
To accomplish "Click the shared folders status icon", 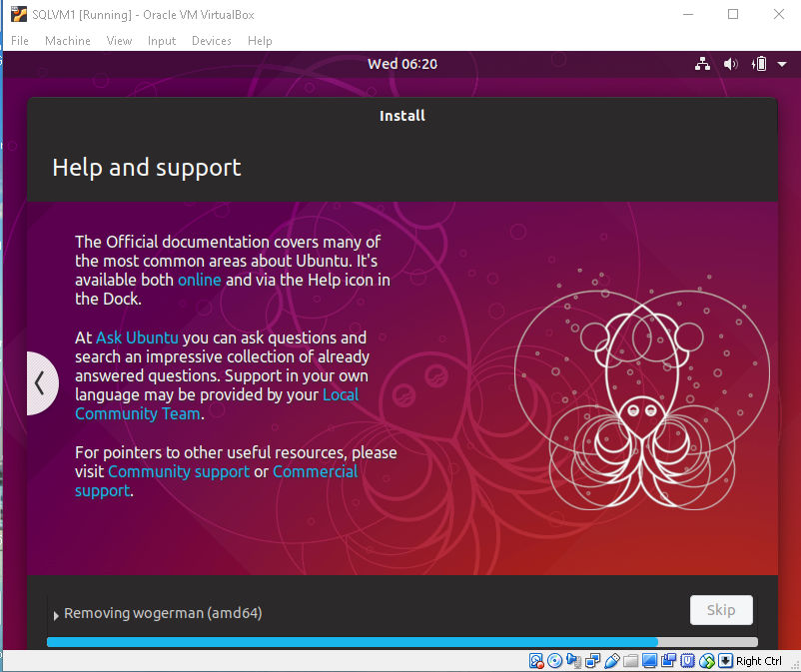I will coord(630,661).
